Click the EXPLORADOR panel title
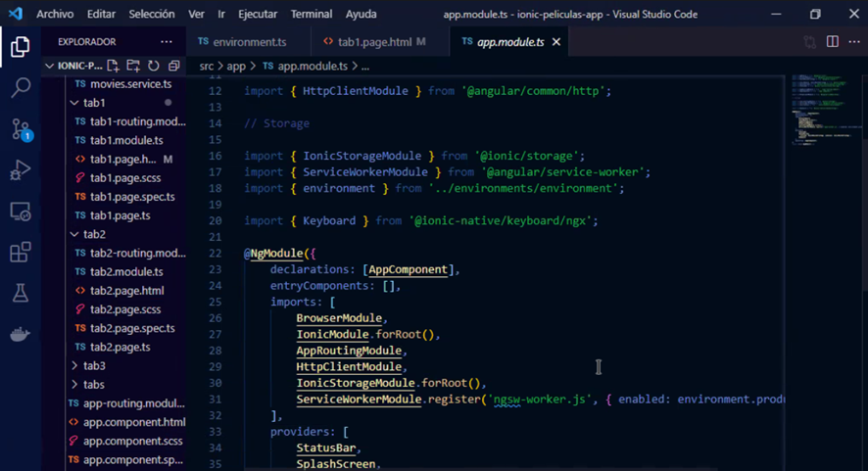 (x=87, y=42)
